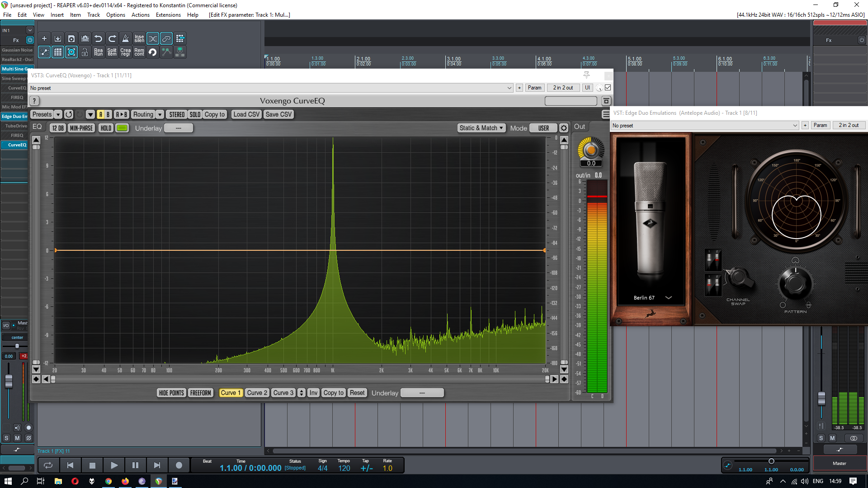Click the toolbar lock icon

tap(85, 52)
